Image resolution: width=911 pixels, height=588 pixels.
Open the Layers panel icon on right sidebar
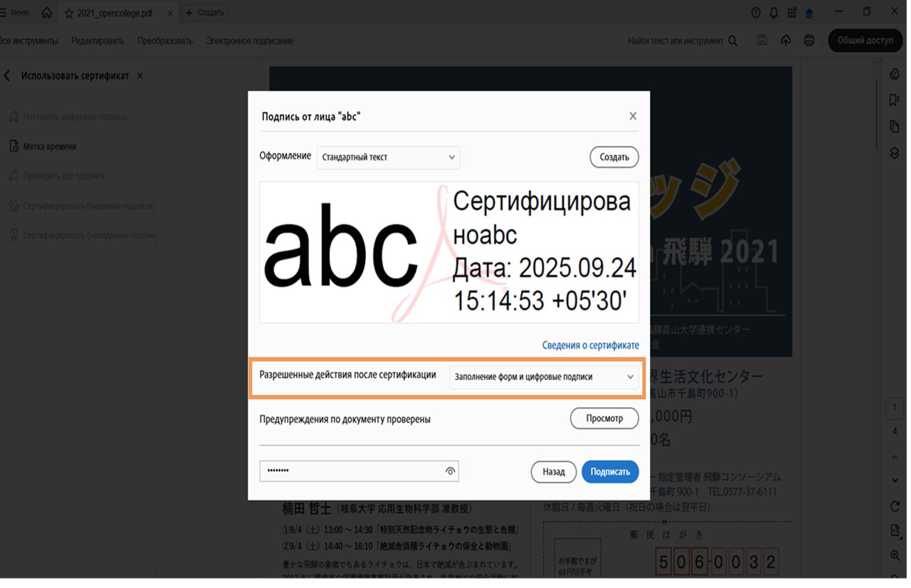(894, 151)
